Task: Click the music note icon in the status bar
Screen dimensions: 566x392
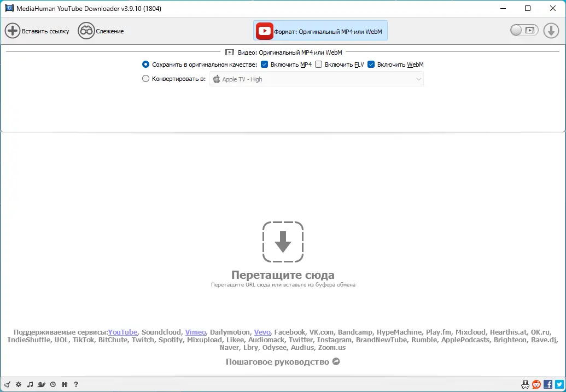Action: tap(30, 384)
